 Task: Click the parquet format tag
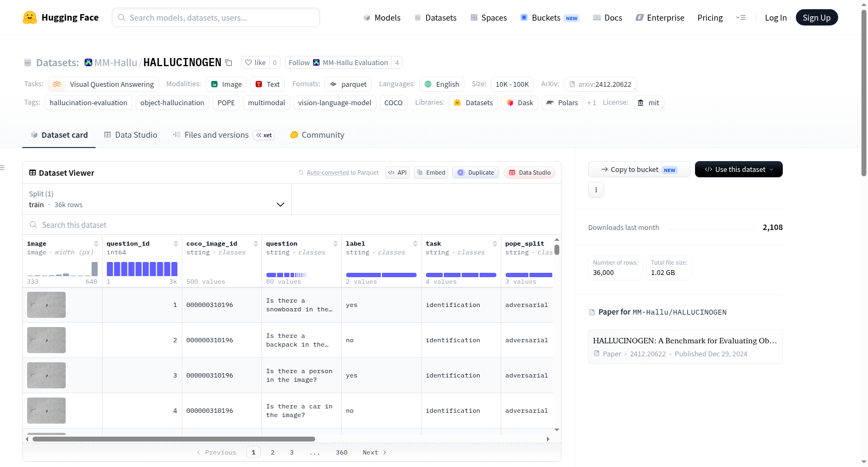point(348,84)
